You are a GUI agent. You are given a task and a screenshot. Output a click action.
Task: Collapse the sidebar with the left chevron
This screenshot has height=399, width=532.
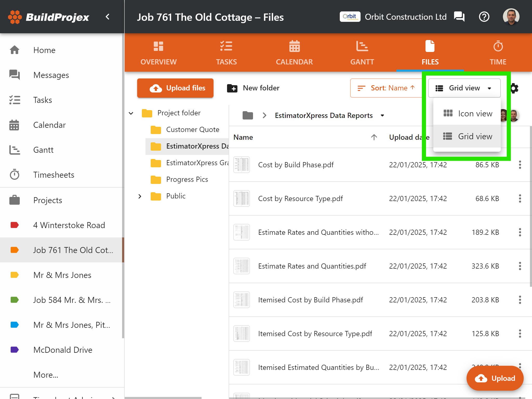(x=108, y=17)
